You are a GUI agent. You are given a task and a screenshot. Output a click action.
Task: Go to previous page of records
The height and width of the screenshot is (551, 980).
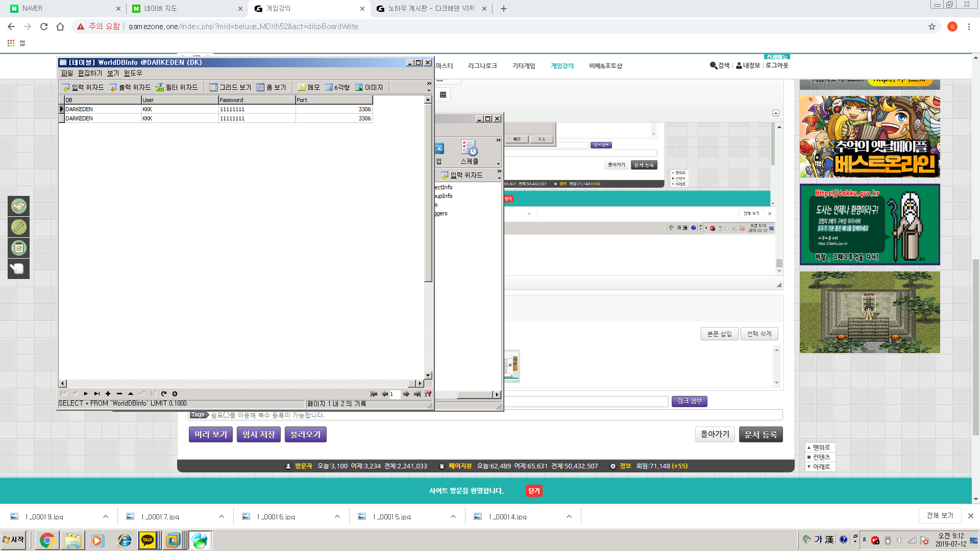384,394
